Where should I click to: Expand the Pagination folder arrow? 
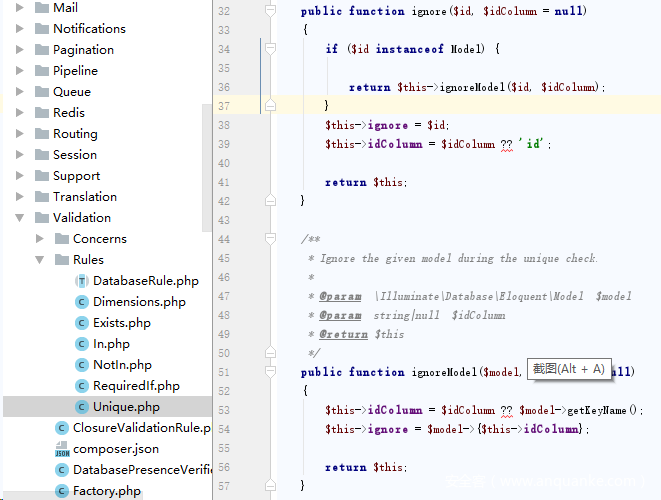[x=19, y=49]
